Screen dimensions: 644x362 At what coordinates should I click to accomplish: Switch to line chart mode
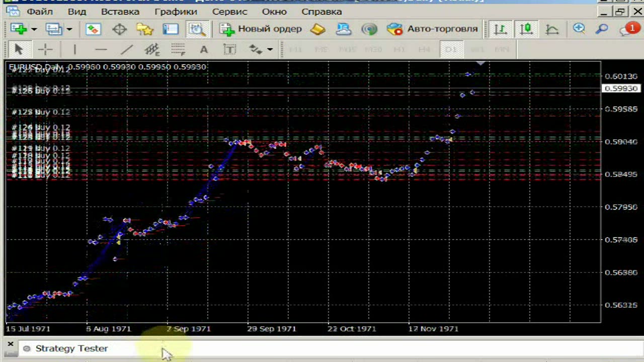click(552, 29)
